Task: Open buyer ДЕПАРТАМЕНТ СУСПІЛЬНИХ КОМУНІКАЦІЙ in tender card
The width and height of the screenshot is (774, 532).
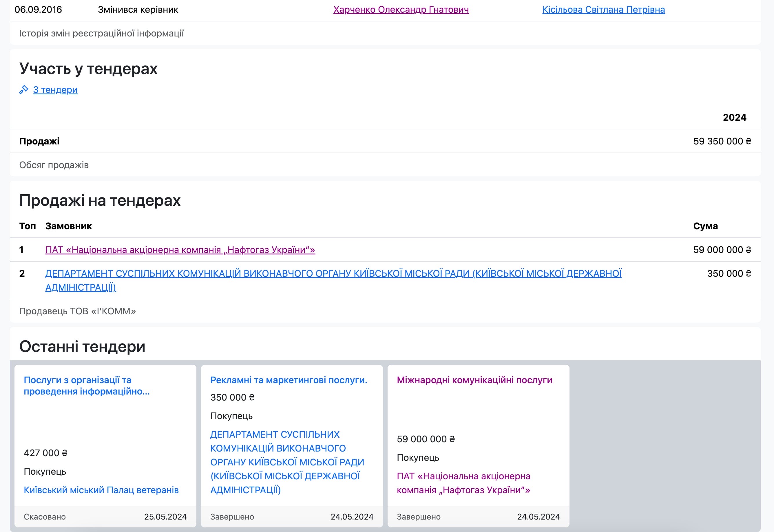Action: [x=287, y=462]
